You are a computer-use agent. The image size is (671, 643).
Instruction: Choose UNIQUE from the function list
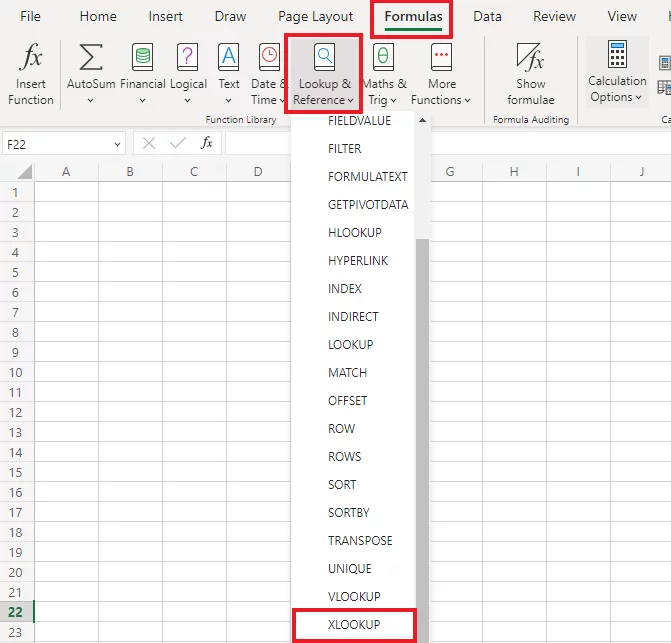(354, 569)
